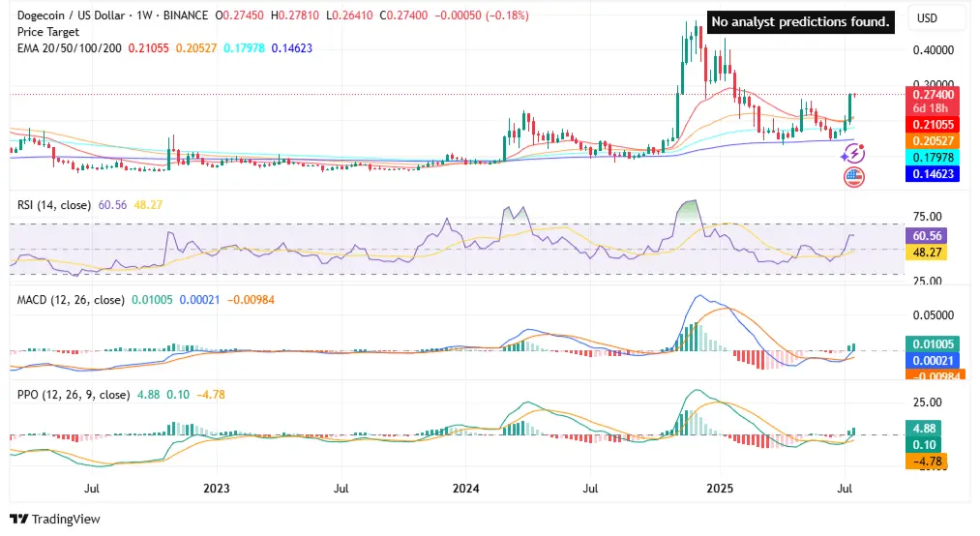The height and width of the screenshot is (536, 980).
Task: Open the USD currency selector
Action: pos(936,18)
